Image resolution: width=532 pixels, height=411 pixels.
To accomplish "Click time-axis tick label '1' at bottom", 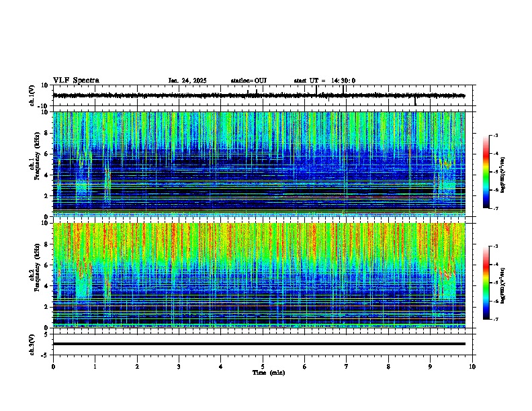I will (95, 367).
